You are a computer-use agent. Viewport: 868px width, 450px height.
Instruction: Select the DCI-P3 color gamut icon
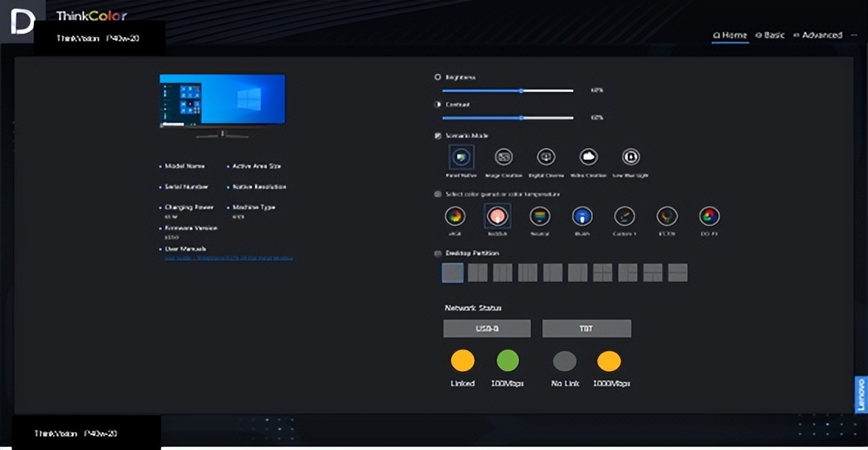pyautogui.click(x=709, y=216)
